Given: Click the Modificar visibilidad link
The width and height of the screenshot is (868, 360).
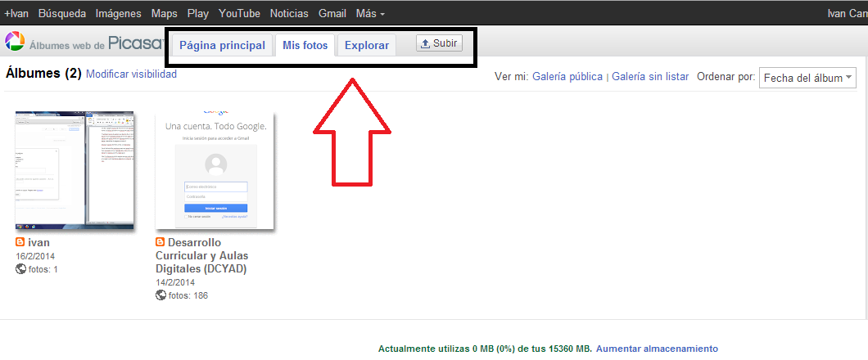Looking at the screenshot, I should [131, 74].
